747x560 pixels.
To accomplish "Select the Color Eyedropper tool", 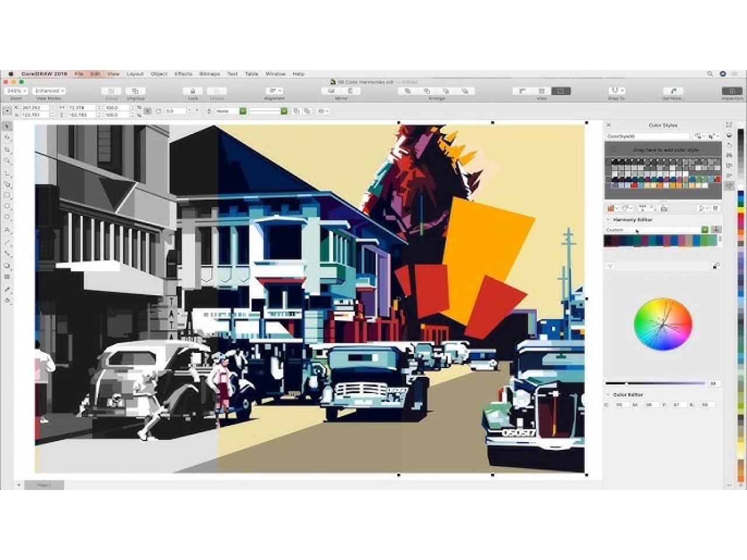I will tap(8, 289).
